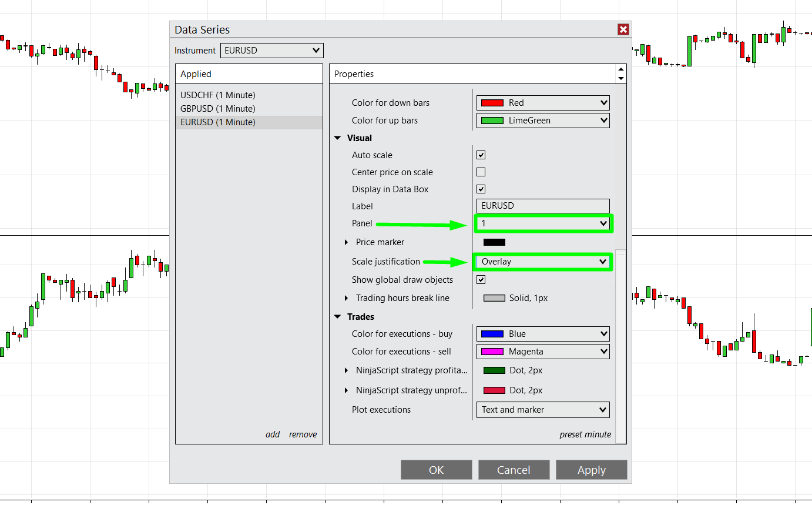The image size is (812, 505).
Task: Select USDCHF (1 Minute) series
Action: tap(218, 95)
